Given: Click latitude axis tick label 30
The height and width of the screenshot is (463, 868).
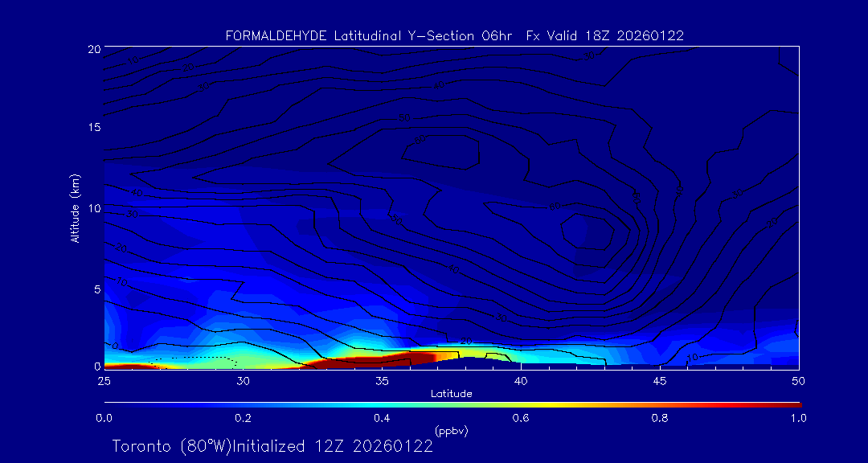Looking at the screenshot, I should point(243,381).
